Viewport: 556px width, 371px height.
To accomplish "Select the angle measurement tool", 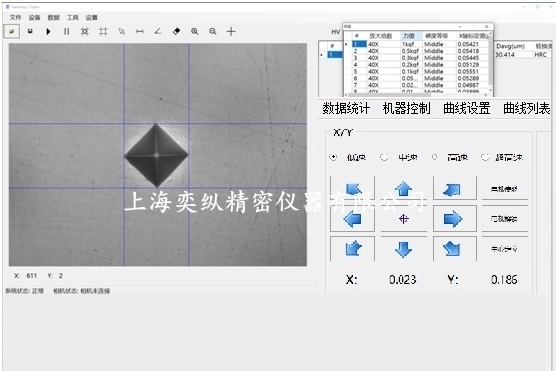I will tap(158, 32).
